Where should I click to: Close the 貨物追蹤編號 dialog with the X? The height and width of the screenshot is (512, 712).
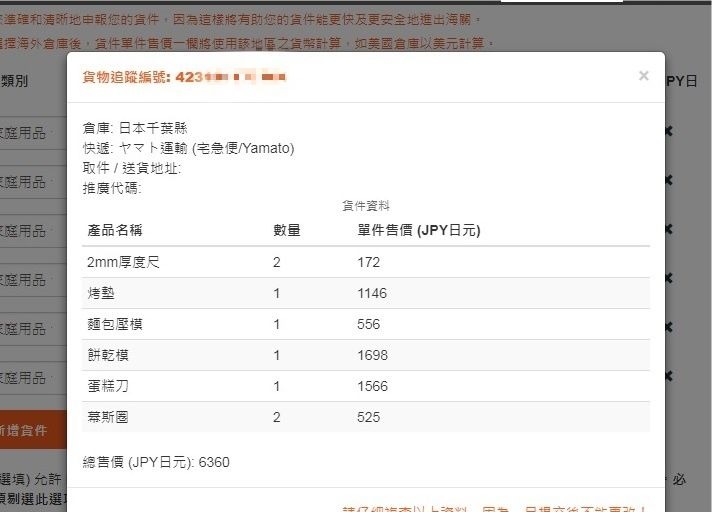point(643,76)
